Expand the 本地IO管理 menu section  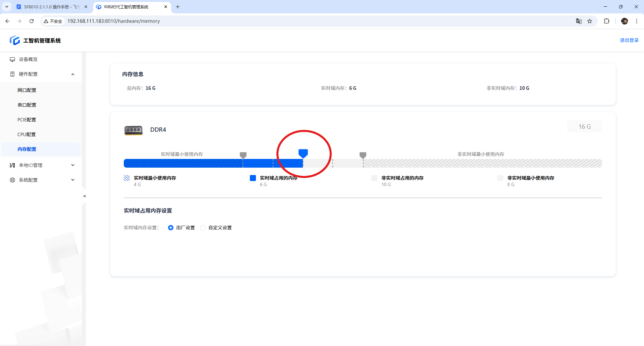click(73, 165)
